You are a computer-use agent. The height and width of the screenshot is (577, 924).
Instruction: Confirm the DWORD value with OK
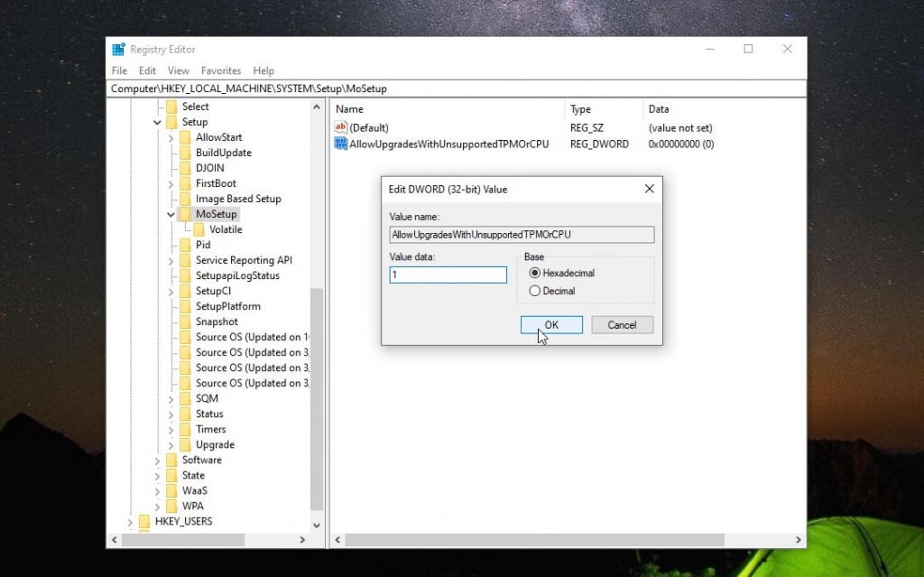tap(551, 324)
